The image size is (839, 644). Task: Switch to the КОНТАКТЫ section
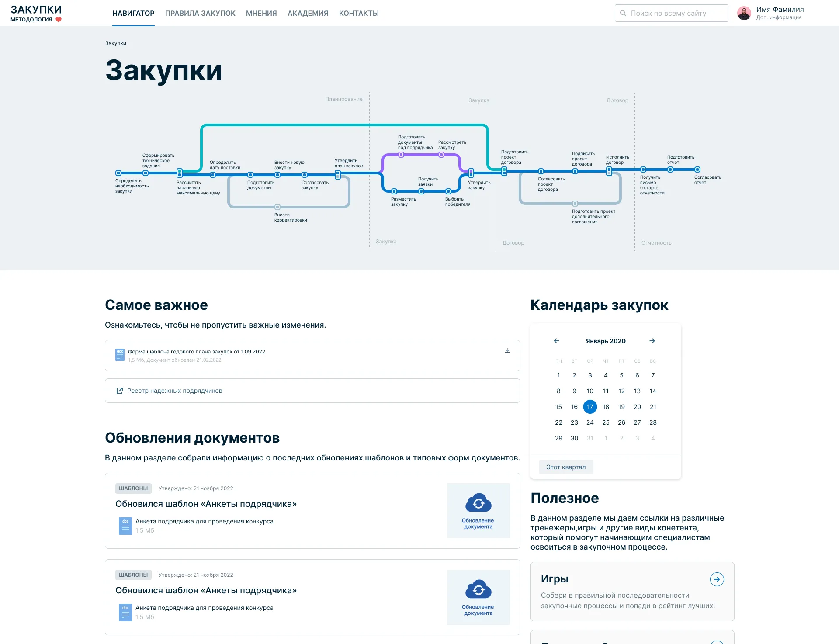point(359,13)
